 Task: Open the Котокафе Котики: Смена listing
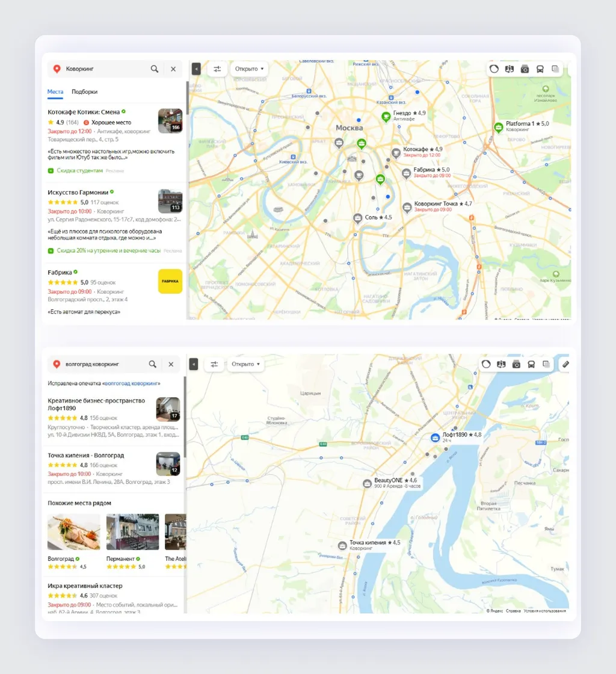84,112
